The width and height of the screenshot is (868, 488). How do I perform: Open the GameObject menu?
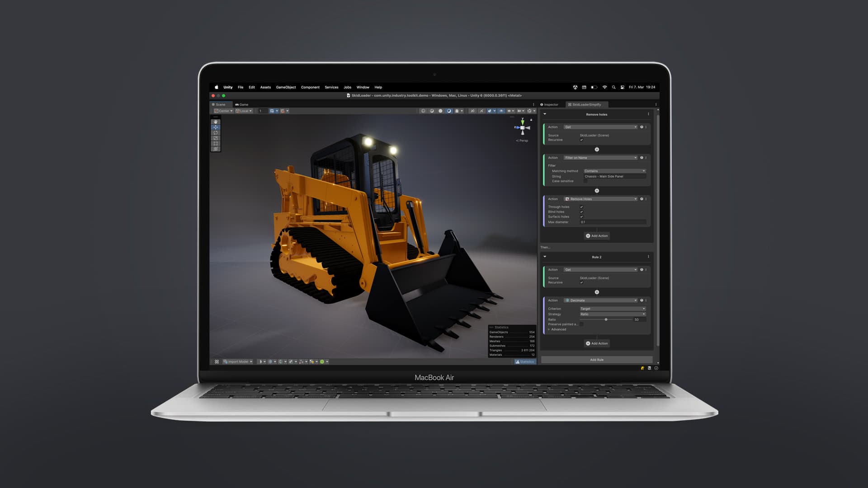click(x=286, y=87)
